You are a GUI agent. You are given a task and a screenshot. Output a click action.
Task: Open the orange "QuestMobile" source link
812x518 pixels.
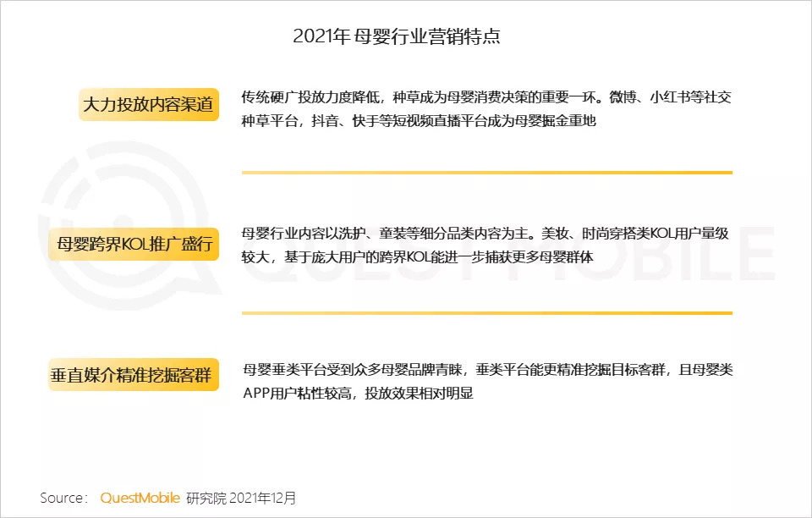[140, 498]
